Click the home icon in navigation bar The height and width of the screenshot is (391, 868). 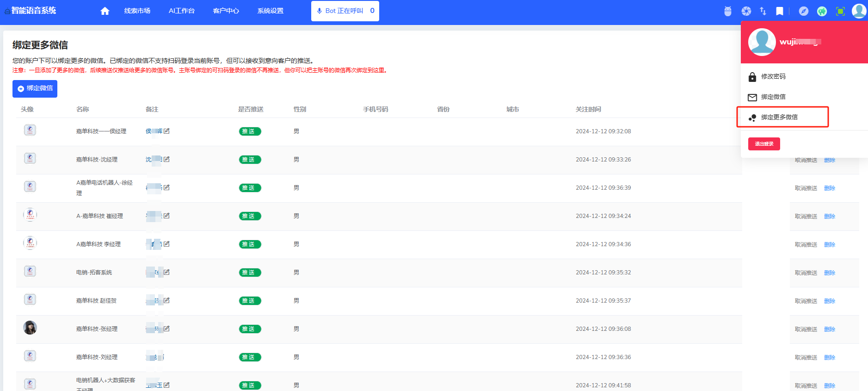coord(105,11)
